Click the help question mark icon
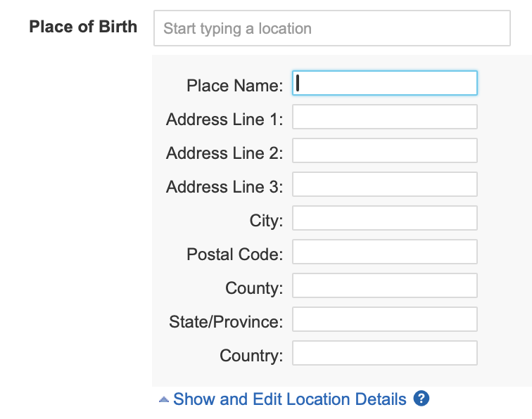Image resolution: width=532 pixels, height=419 pixels. tap(422, 399)
